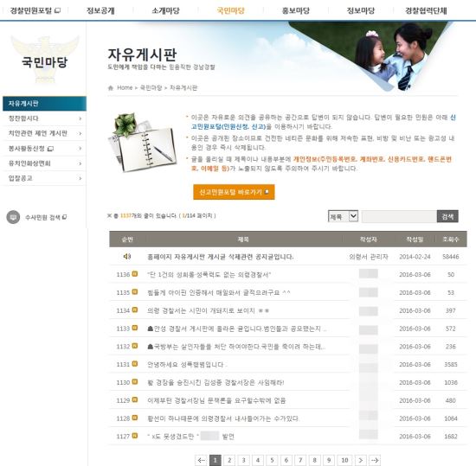Click the round 수사민원 검색 icon
Image resolution: width=476 pixels, height=466 pixels.
(13, 217)
